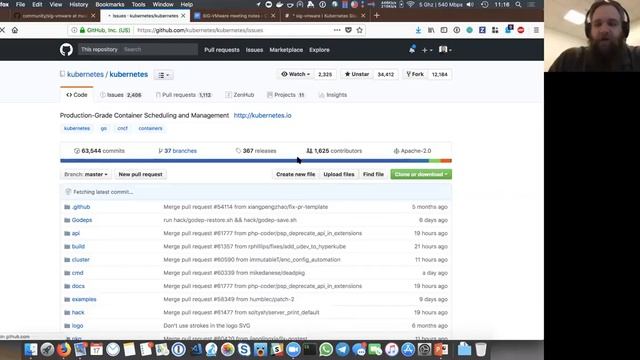Open Firefox library icon
The image size is (640, 360).
click(x=431, y=30)
